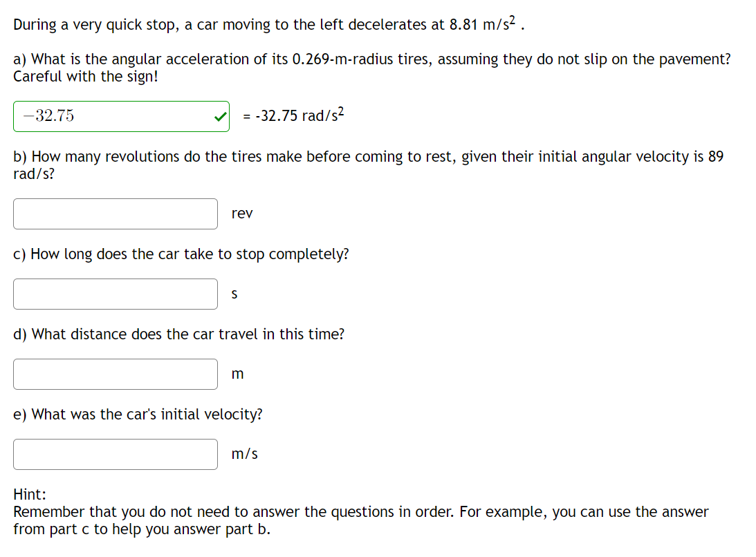Select the 'rev' unit label next to part b
Viewport: 756px width, 557px height.
243,214
